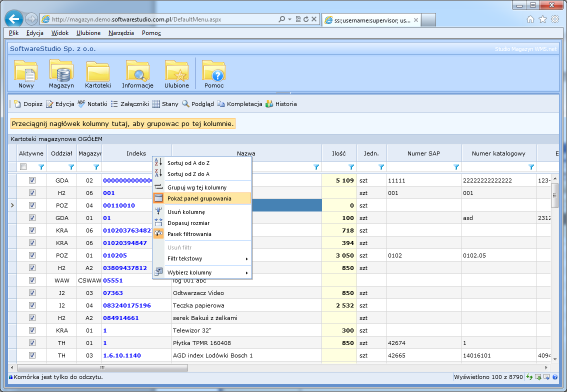Toggle Aktywne checkbox for Odtwarzacz Video row
The width and height of the screenshot is (567, 392).
32,293
